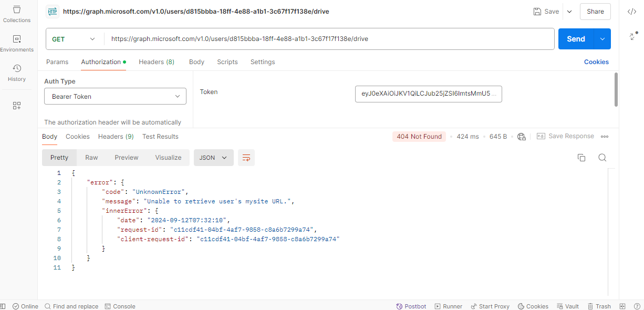Screen dimensions: 644x310
Task: Open response more options ellipsis
Action: point(605,137)
